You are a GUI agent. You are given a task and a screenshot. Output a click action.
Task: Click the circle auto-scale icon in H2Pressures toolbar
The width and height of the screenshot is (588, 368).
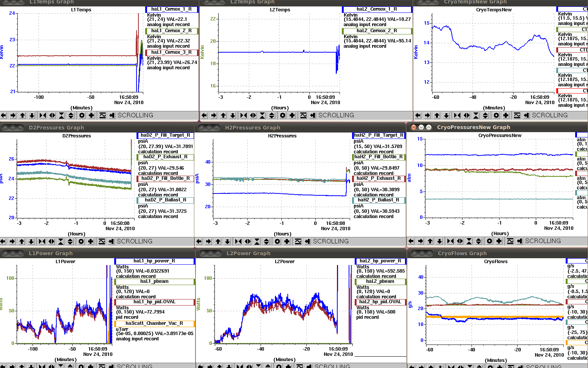pos(278,242)
